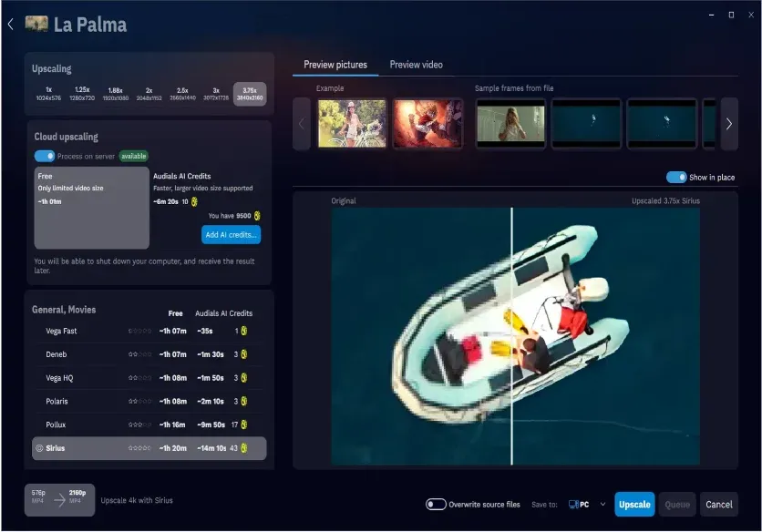Switch to the Preview pictures tab
The image size is (762, 532).
pyautogui.click(x=335, y=65)
